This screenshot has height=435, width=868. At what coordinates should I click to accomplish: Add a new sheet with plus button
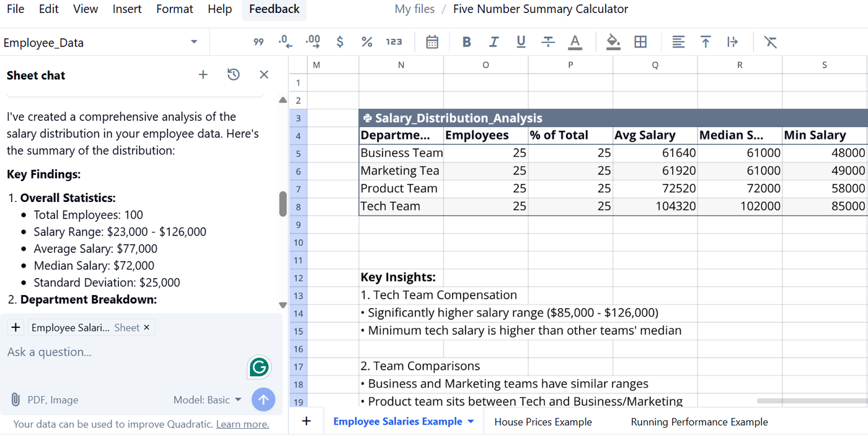pos(306,421)
